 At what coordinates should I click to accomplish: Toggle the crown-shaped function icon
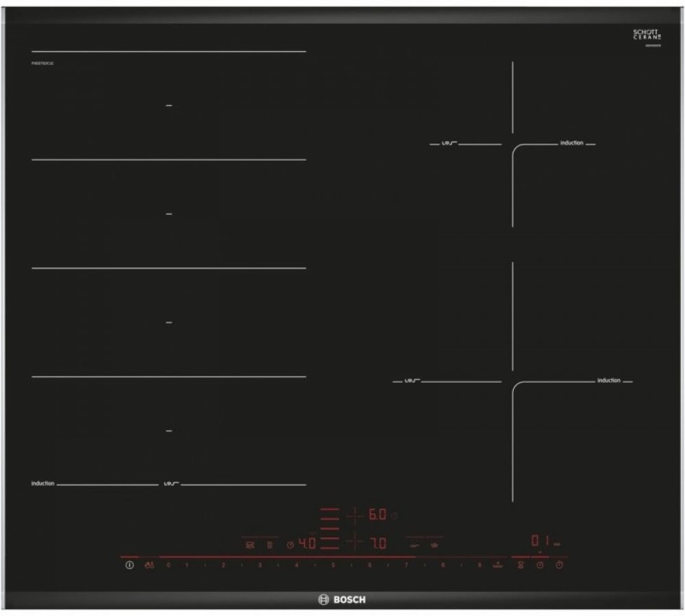tap(434, 545)
